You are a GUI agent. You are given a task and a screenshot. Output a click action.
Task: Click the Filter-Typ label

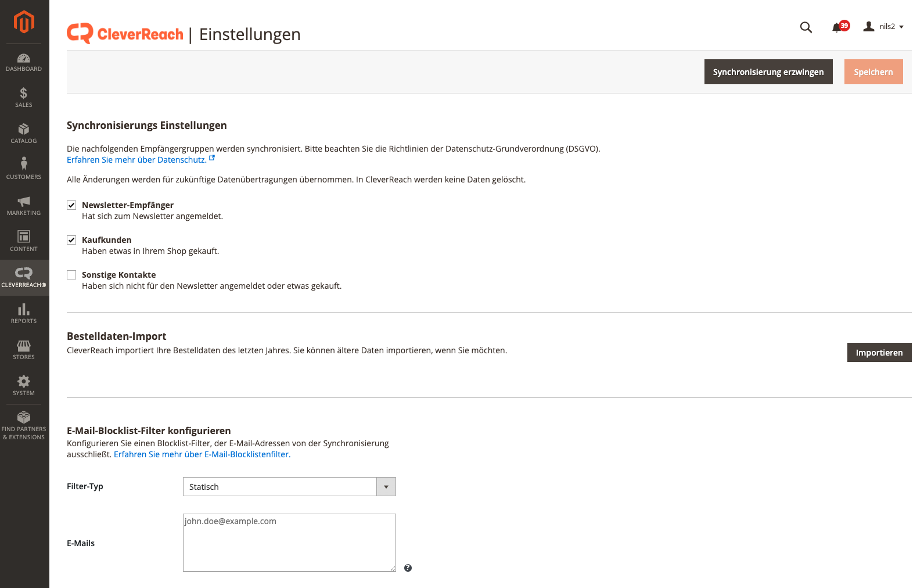coord(85,486)
